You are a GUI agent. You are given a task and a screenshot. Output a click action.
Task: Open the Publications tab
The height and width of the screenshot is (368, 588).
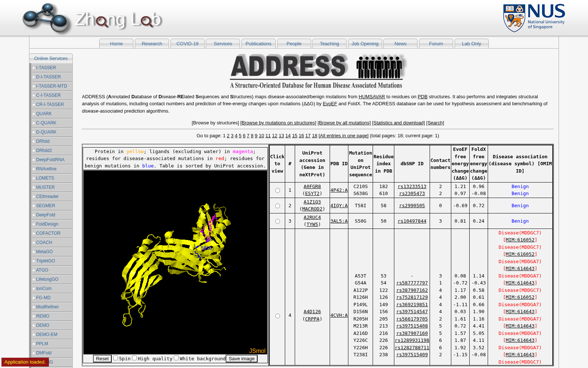(x=258, y=43)
